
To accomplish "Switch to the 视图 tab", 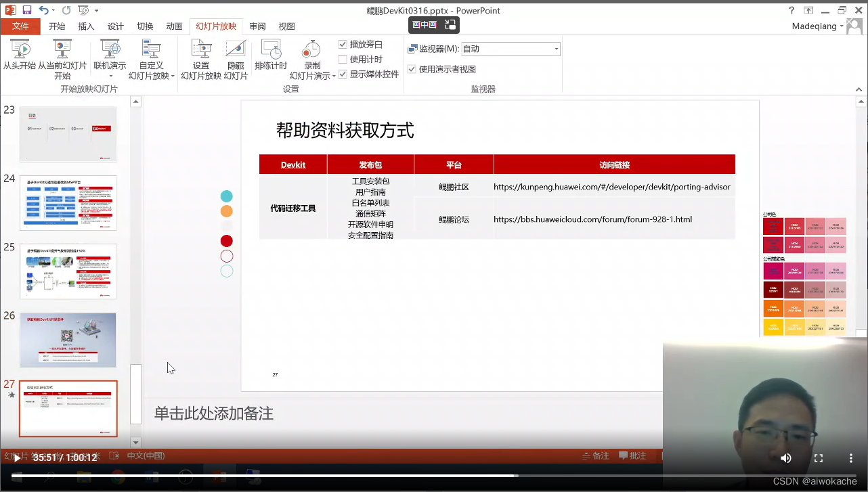I will tap(286, 26).
